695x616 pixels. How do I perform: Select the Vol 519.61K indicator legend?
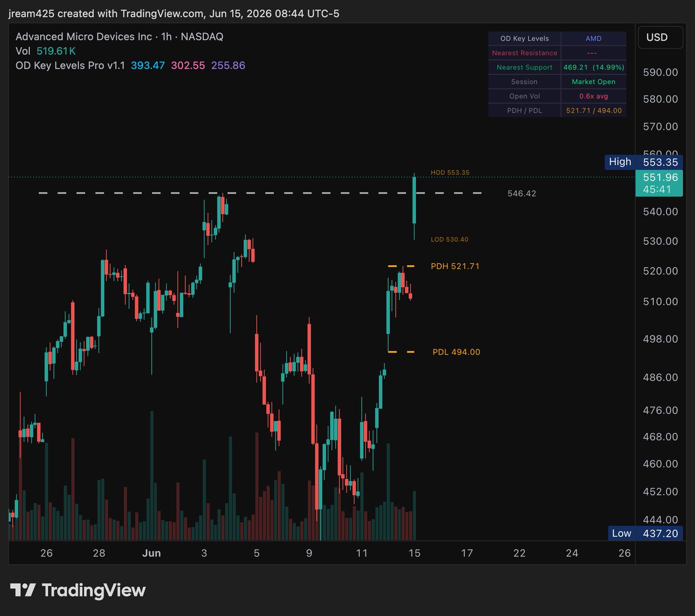[46, 51]
